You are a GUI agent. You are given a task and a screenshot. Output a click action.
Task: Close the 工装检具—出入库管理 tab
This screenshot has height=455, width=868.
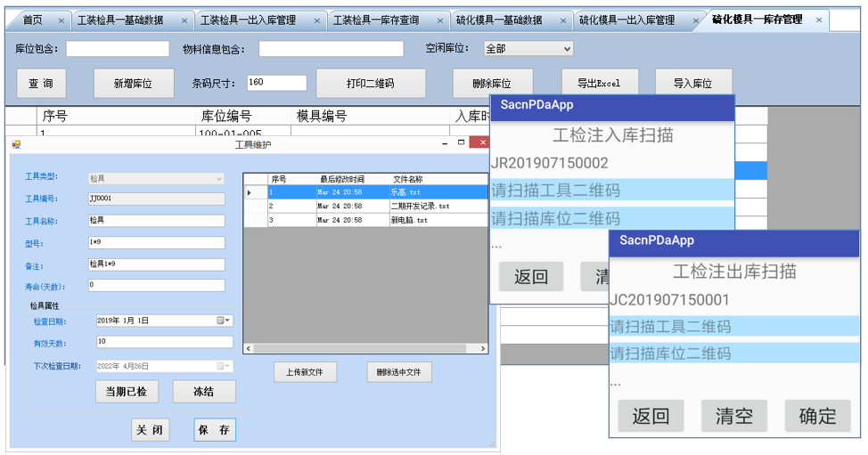coord(316,21)
